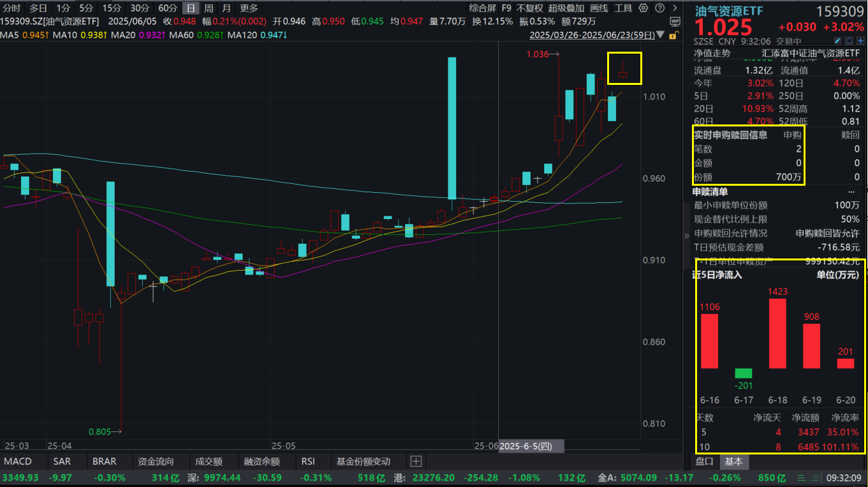The height and width of the screenshot is (487, 868).
Task: Click the WP monitor icon below the toolbar
Action: 675,22
